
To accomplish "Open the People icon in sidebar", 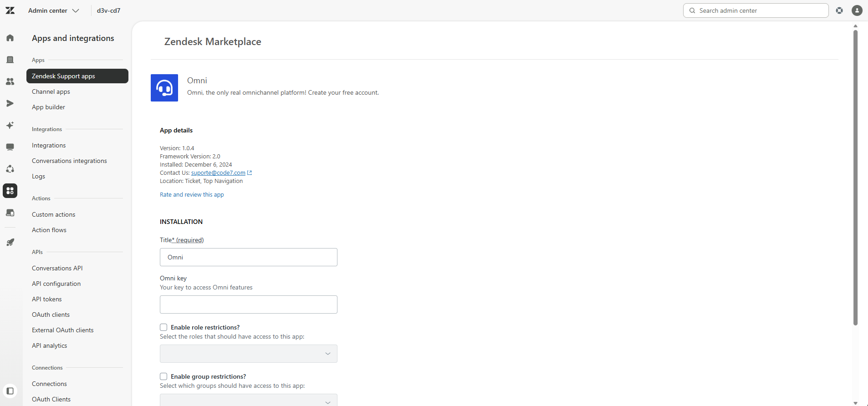I will [10, 81].
